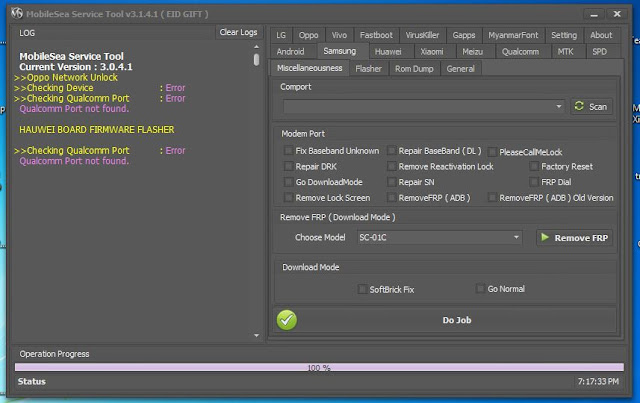
Task: Tick the Go DownloadMode checkbox
Action: pyautogui.click(x=288, y=182)
